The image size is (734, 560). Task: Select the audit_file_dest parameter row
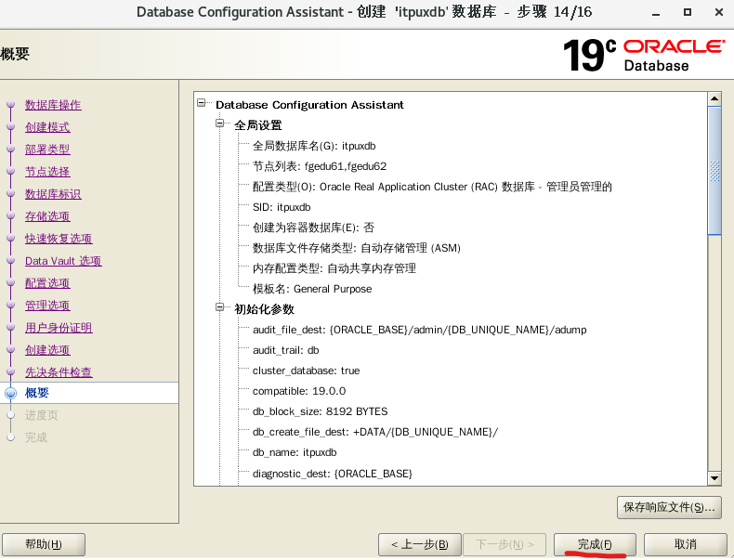tap(419, 330)
